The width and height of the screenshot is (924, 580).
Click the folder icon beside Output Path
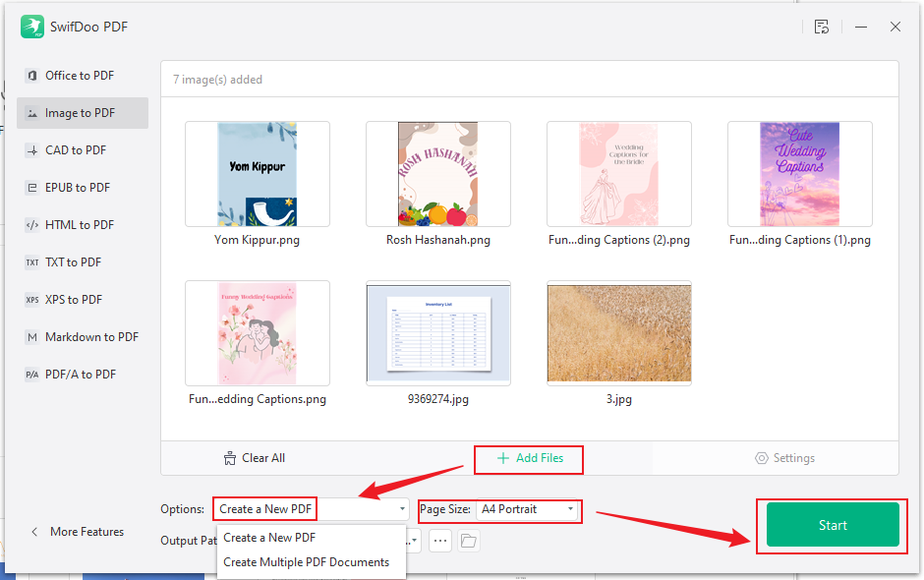pyautogui.click(x=468, y=541)
